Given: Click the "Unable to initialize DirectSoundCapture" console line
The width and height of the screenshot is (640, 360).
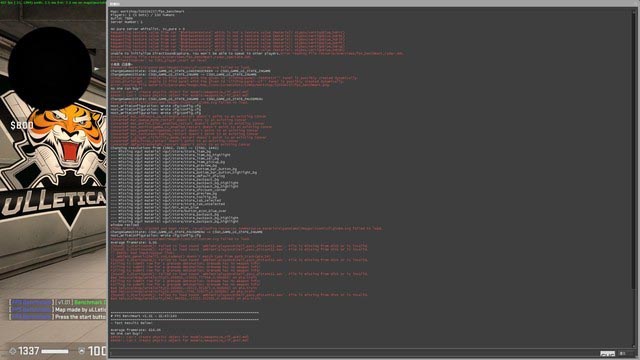Looking at the screenshot, I should click(x=195, y=53).
